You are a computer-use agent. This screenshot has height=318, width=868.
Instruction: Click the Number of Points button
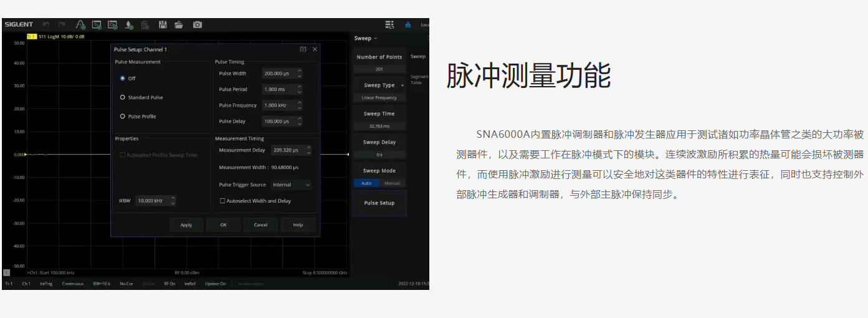click(379, 61)
